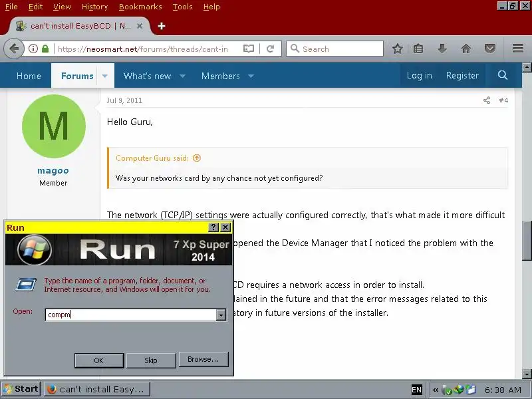
Task: Show bookmarks list icon
Action: coord(418,49)
